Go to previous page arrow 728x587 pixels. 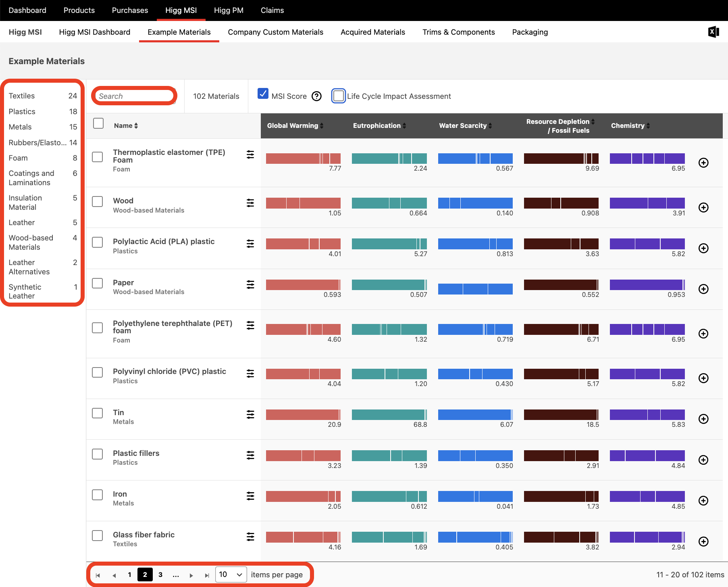click(114, 575)
